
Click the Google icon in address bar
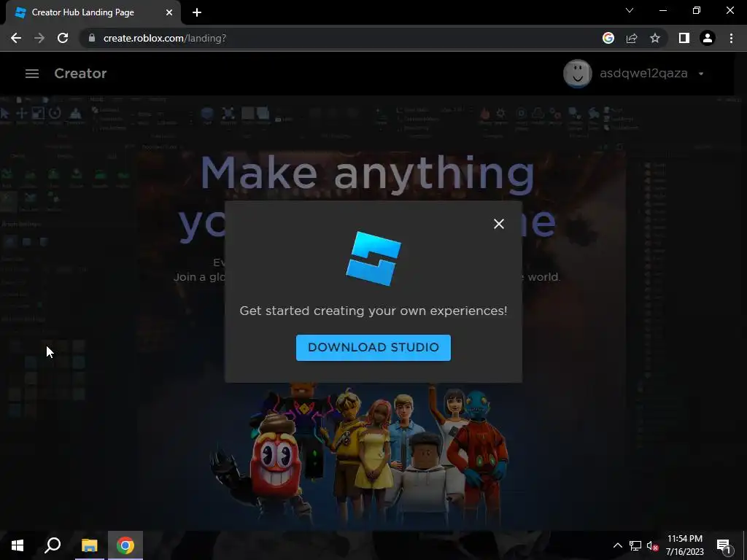(x=608, y=38)
